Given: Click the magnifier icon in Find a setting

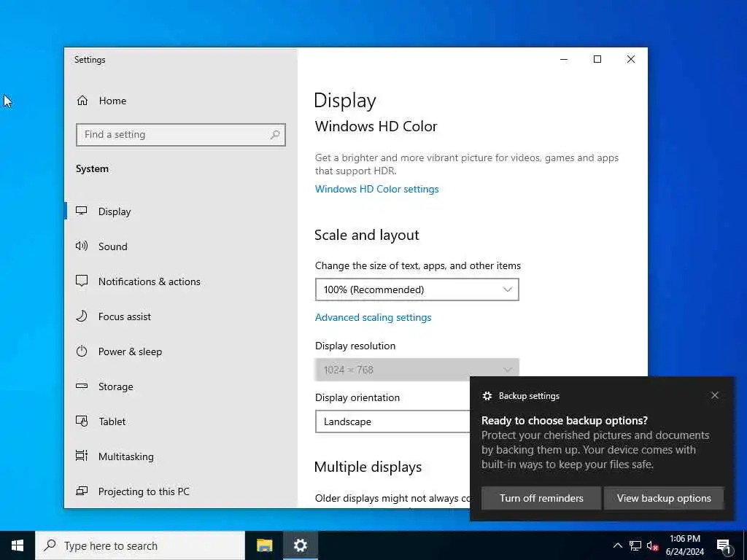Looking at the screenshot, I should pos(275,135).
